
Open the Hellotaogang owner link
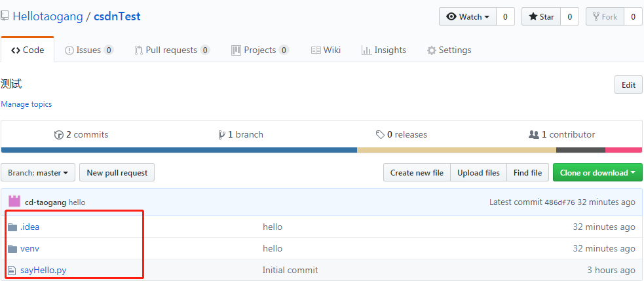click(x=48, y=16)
